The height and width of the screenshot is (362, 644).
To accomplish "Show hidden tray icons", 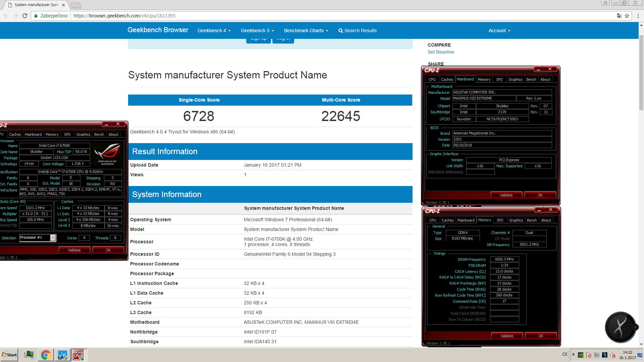I will [x=573, y=355].
